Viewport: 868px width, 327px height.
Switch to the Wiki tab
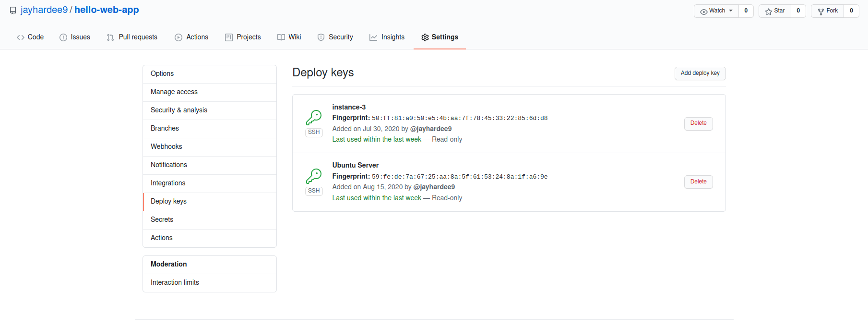(x=289, y=37)
